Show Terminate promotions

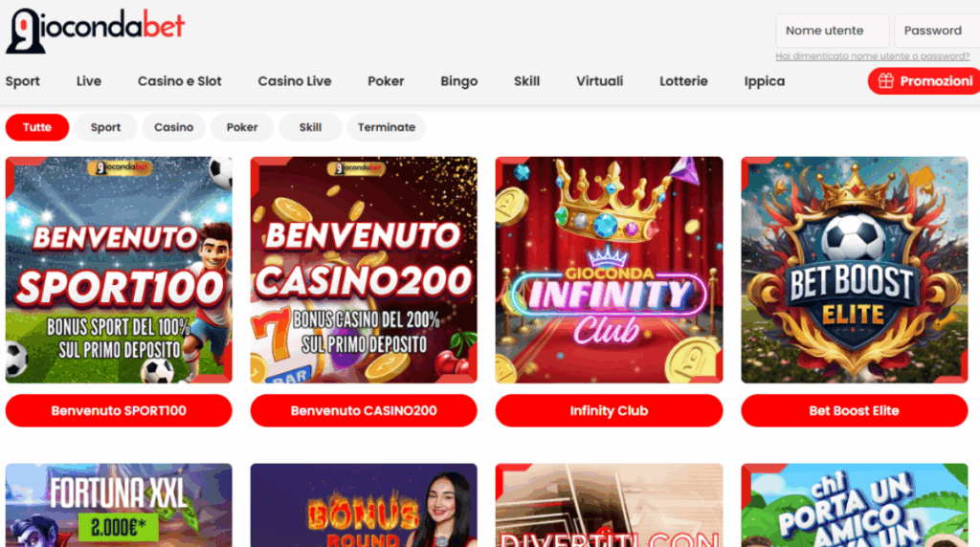387,127
